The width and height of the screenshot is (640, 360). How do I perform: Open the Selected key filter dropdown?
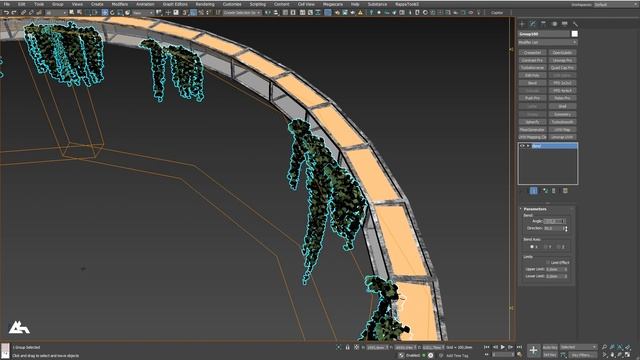tap(578, 347)
